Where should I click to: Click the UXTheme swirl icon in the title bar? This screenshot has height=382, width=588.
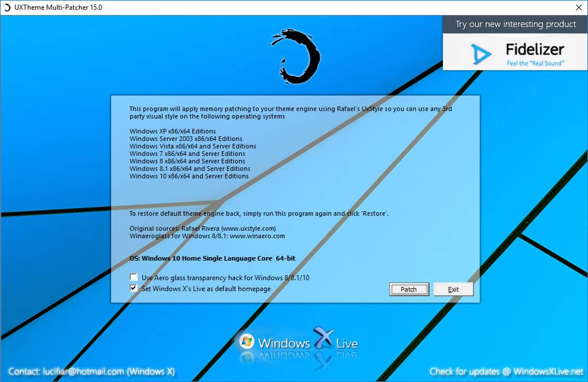coord(6,7)
